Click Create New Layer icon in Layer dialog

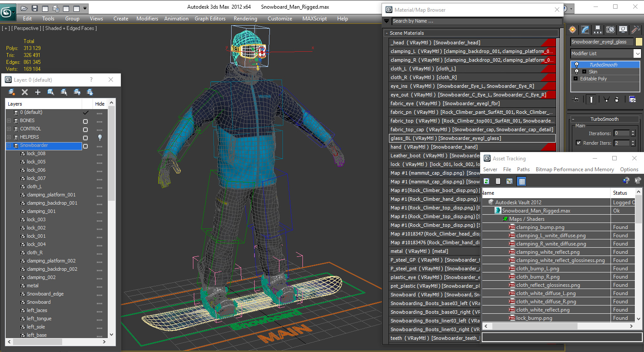click(12, 92)
